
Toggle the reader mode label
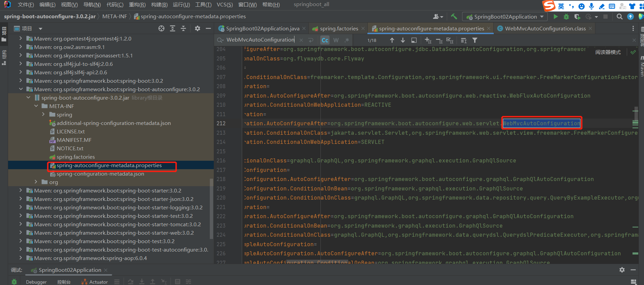pos(608,52)
